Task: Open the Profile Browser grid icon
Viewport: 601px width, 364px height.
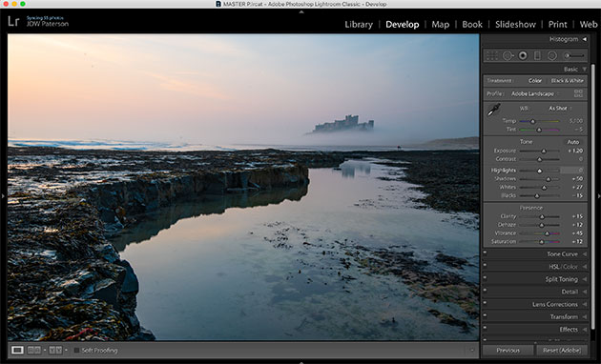Action: (578, 93)
